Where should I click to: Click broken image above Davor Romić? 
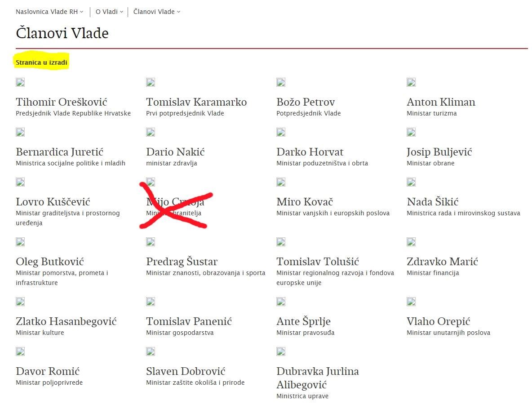(x=20, y=352)
